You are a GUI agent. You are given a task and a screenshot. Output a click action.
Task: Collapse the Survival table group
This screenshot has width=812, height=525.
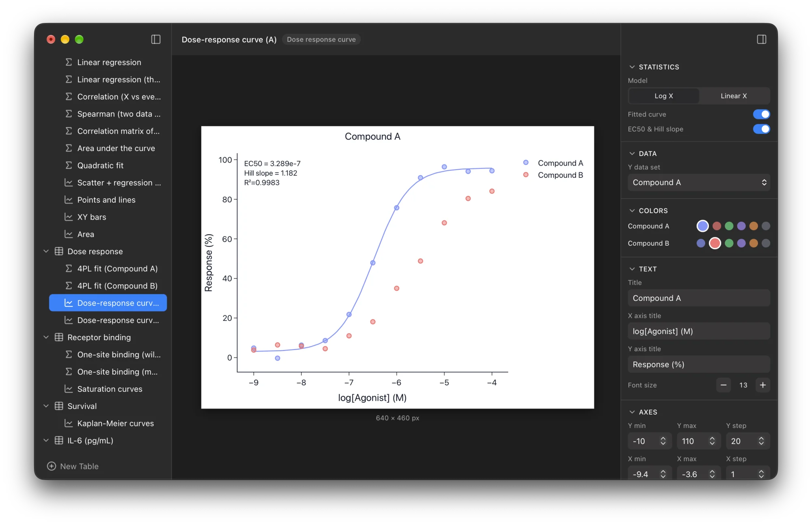tap(46, 406)
